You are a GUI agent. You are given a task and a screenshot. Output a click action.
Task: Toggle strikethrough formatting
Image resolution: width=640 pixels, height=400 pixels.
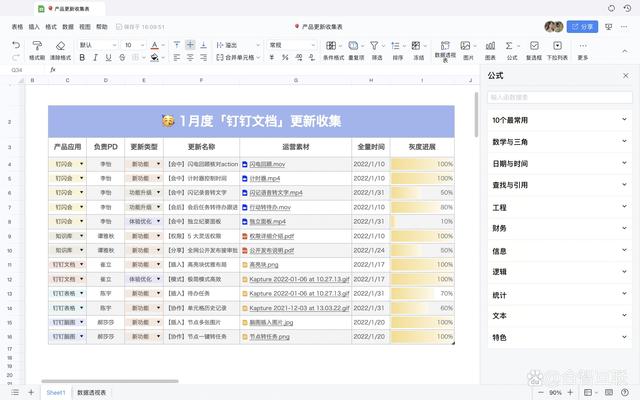pyautogui.click(x=122, y=58)
